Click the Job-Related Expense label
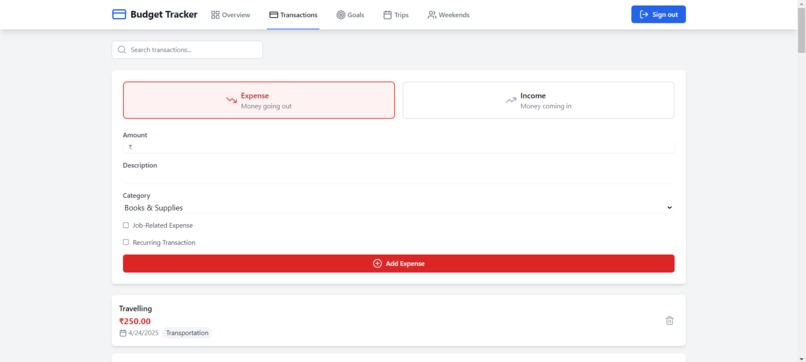 point(162,225)
